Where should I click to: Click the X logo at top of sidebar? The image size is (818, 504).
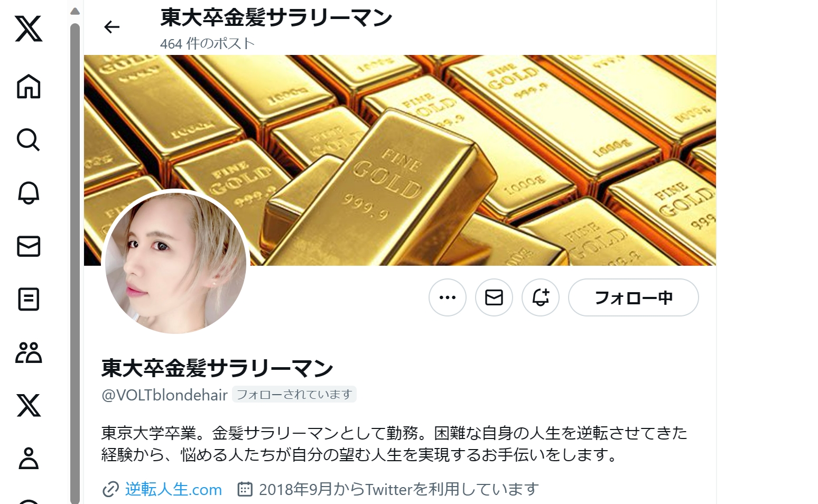pos(29,29)
